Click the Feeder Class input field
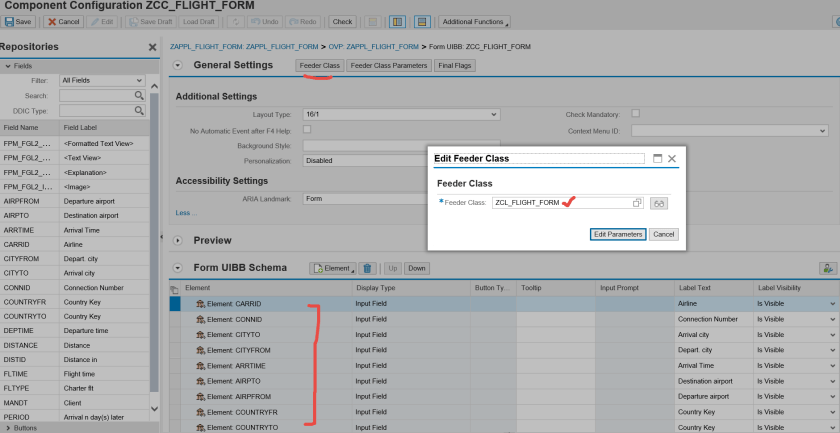Screen dimensions: 840x433 (x=560, y=203)
